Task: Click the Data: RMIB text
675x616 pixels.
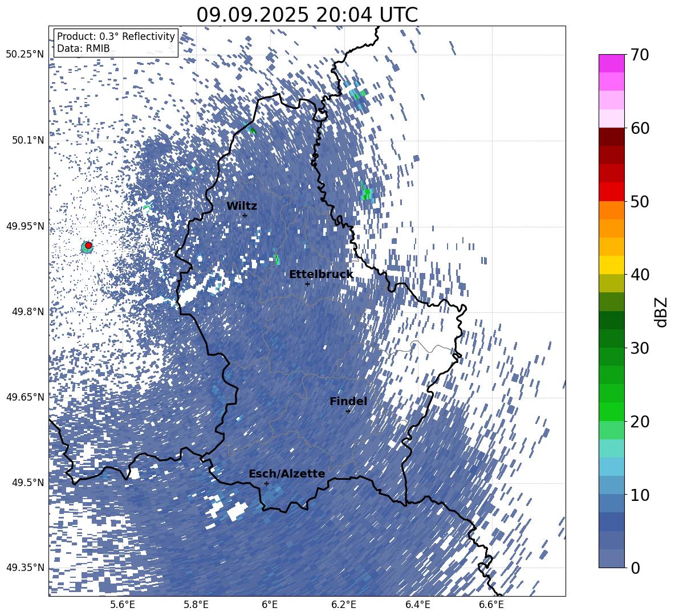Action: pyautogui.click(x=83, y=48)
